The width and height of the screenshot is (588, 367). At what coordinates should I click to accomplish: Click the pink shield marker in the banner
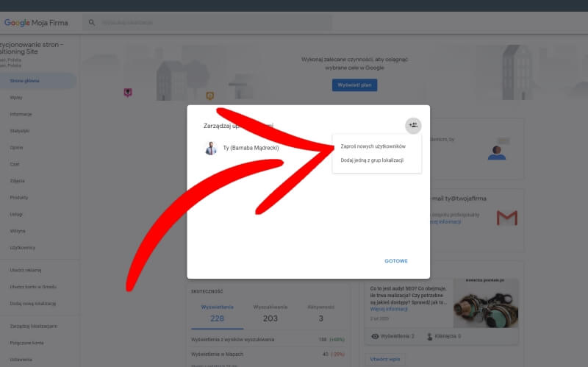[x=128, y=93]
